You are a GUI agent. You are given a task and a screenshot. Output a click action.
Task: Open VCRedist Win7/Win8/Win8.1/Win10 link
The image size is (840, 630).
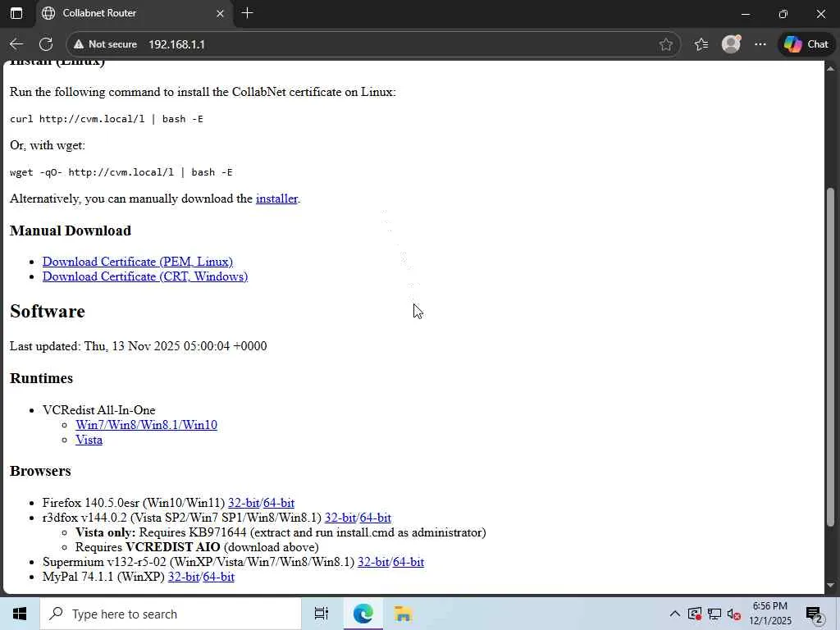click(146, 425)
